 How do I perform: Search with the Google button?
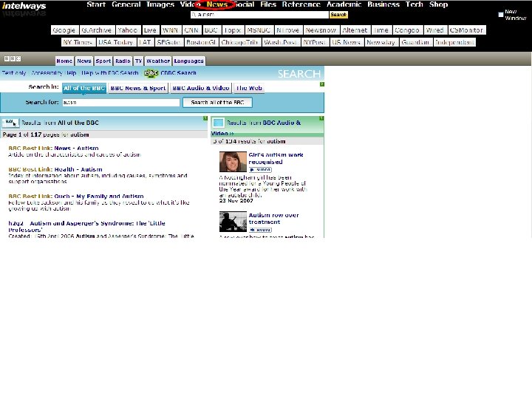click(64, 30)
